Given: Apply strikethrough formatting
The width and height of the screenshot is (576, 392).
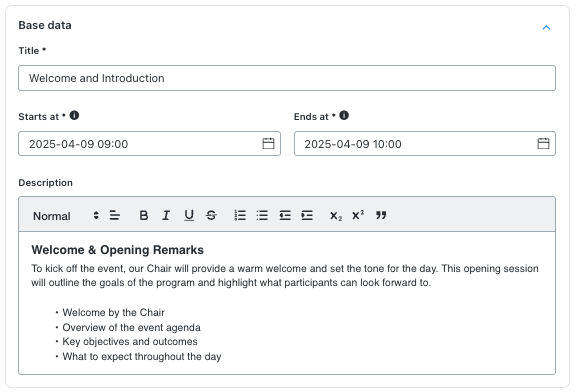Looking at the screenshot, I should coord(211,215).
